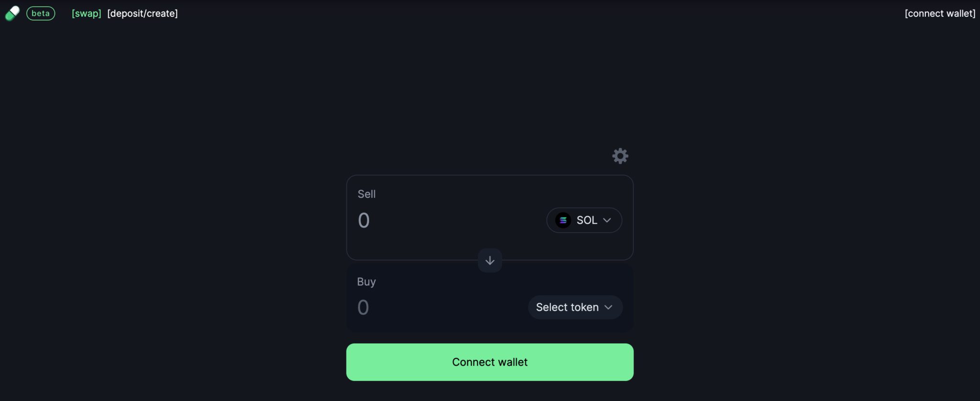Click the beta badge
The height and width of the screenshot is (401, 980).
point(40,13)
